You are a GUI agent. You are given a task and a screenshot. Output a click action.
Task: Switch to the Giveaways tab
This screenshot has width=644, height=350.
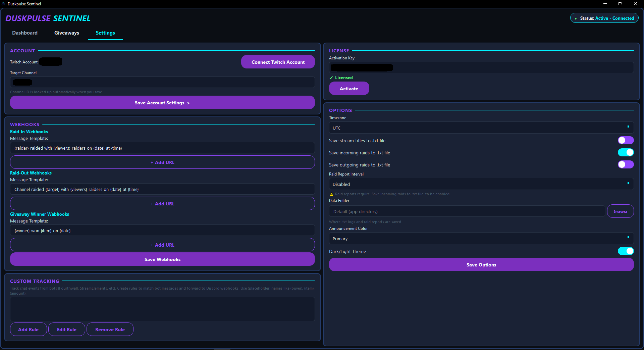click(67, 33)
